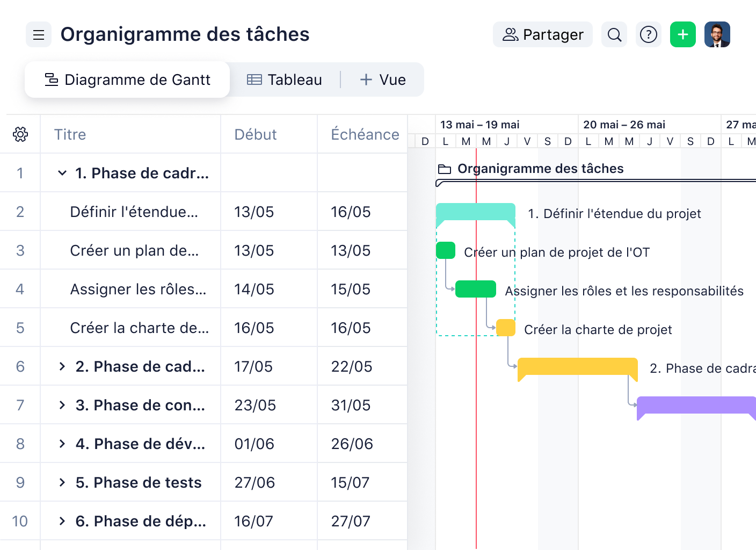Open the search magnifier icon
Screen dimensions: 756x550
(x=614, y=35)
